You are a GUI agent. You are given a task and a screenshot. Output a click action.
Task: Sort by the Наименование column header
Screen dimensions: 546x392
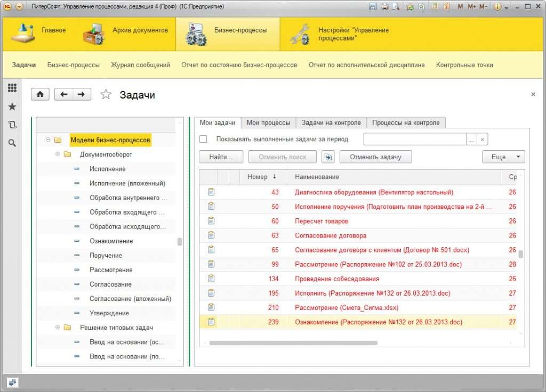pos(394,177)
